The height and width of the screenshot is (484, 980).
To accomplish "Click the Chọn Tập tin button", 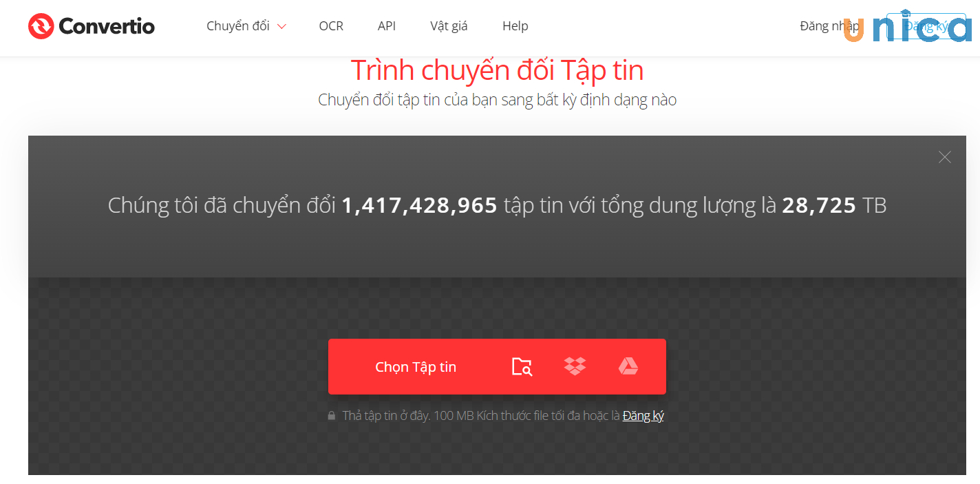I will coord(416,366).
